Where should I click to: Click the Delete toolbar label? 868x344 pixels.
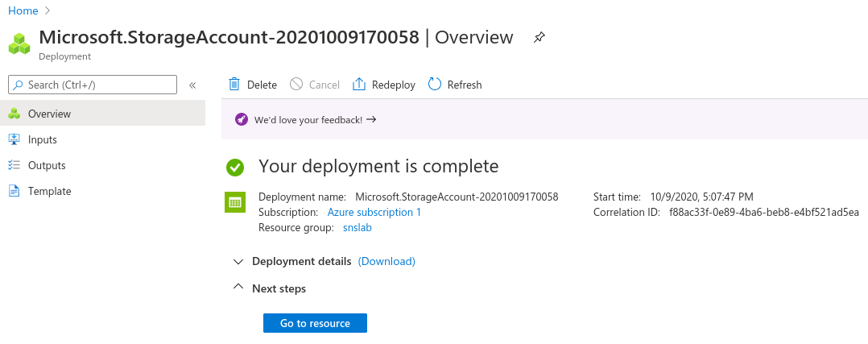tap(262, 85)
